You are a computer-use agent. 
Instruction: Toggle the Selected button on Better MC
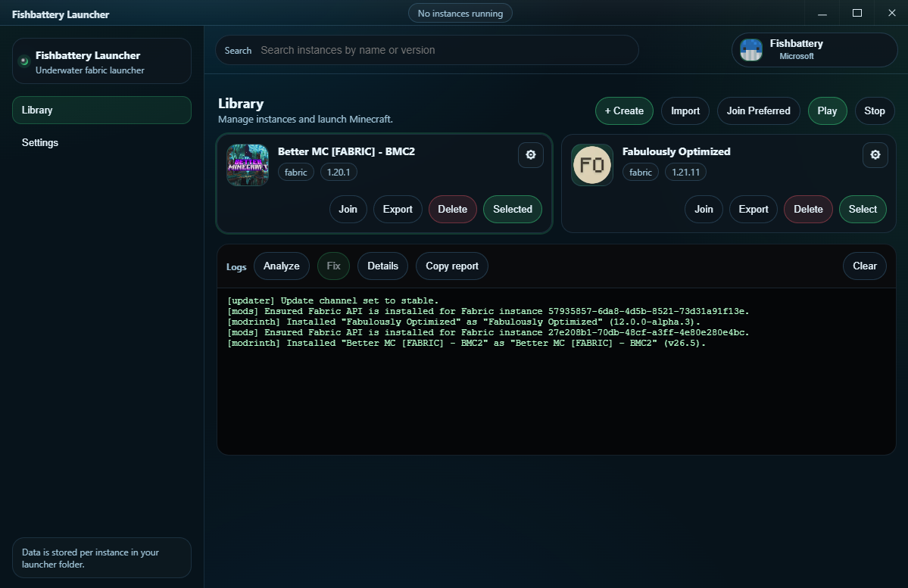point(512,209)
